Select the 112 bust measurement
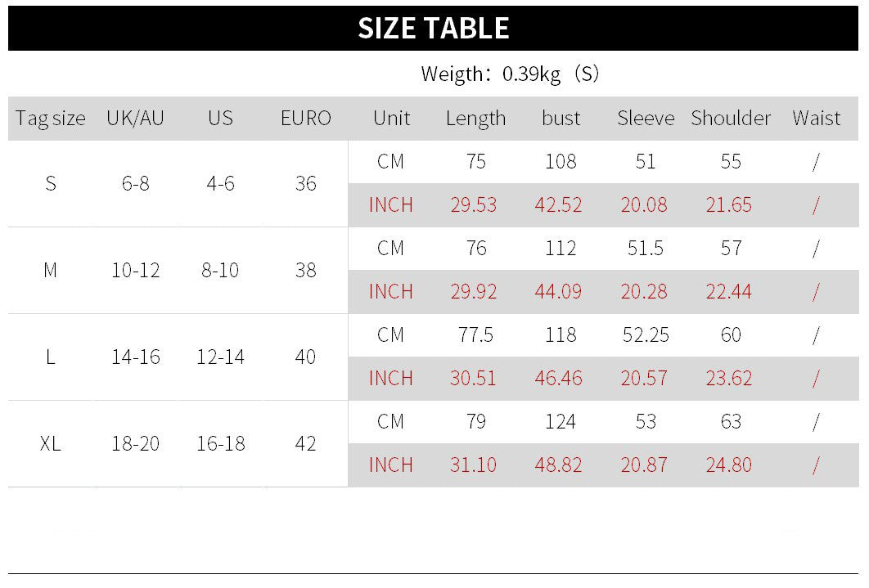This screenshot has width=869, height=588. point(561,248)
